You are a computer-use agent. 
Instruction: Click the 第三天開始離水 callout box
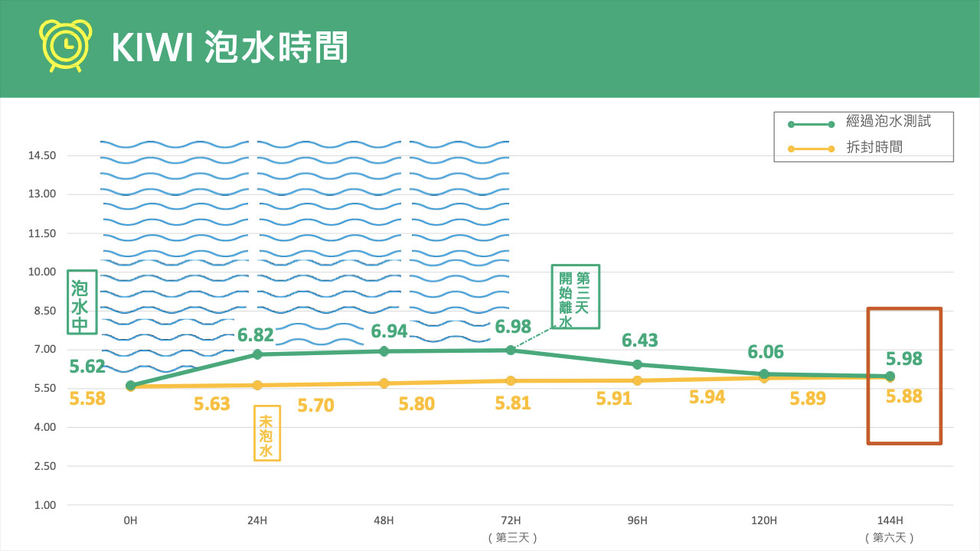click(x=575, y=297)
